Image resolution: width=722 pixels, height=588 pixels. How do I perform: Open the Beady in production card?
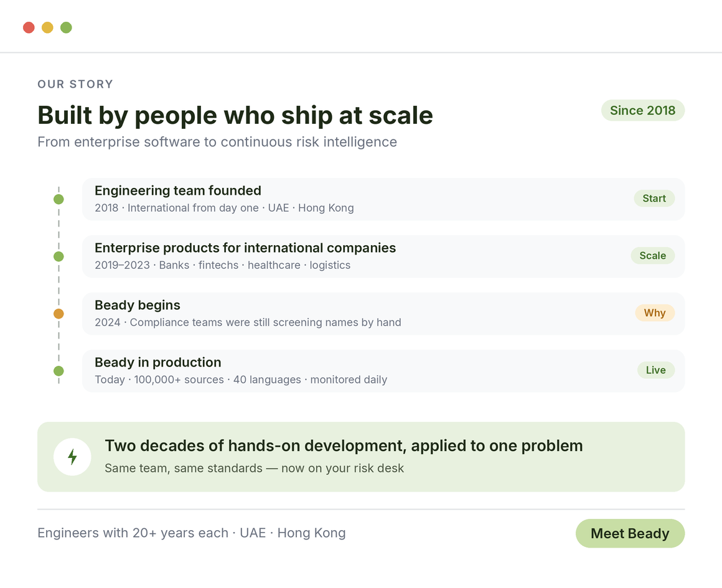click(x=383, y=371)
